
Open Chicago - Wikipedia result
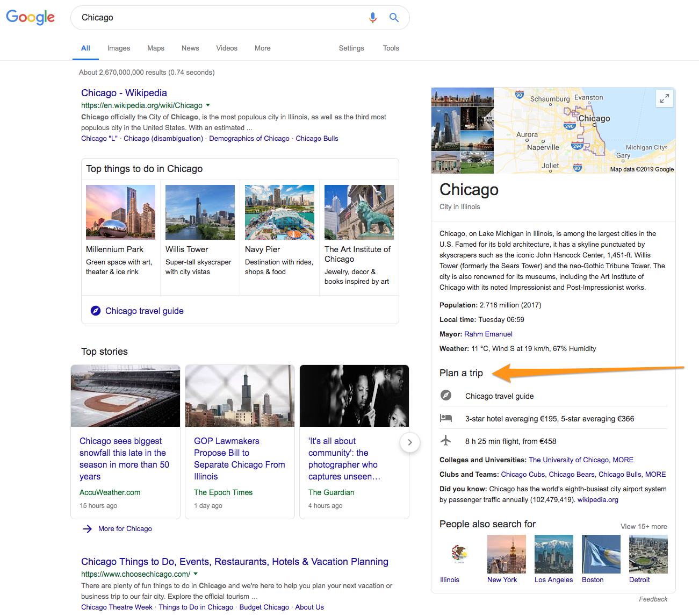124,93
